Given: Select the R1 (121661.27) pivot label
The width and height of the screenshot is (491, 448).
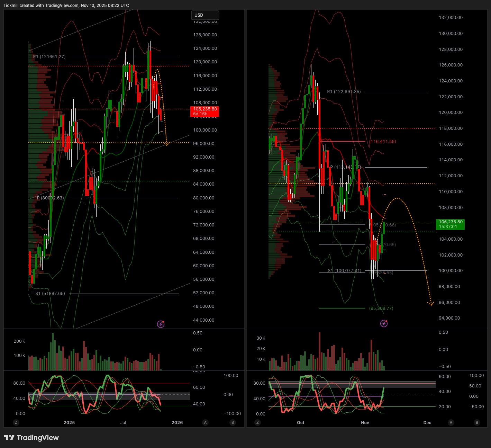Looking at the screenshot, I should tap(49, 57).
